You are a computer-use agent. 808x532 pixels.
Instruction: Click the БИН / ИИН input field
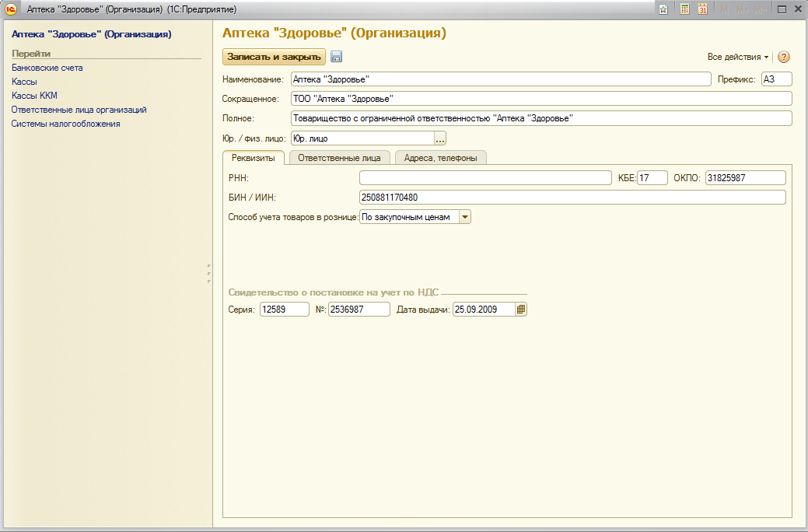[572, 198]
